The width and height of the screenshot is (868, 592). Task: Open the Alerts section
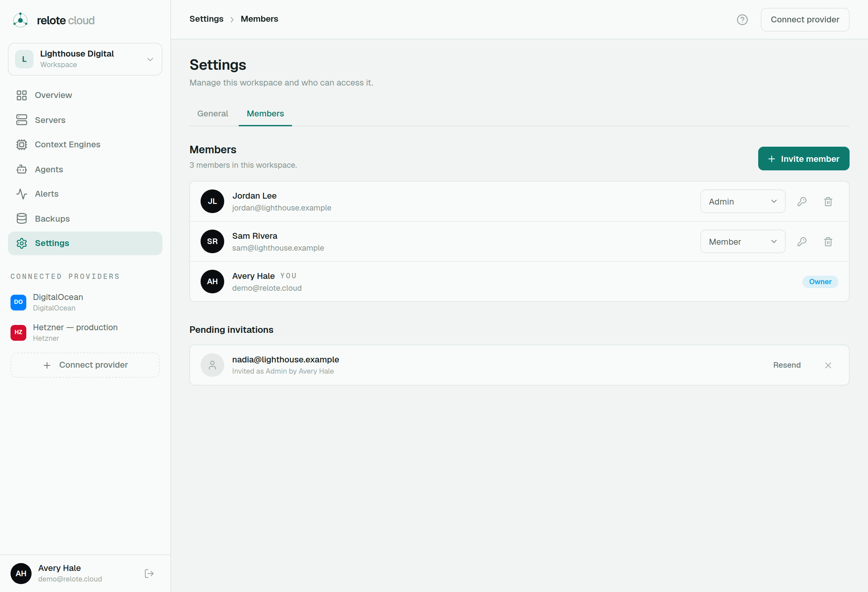[85, 194]
